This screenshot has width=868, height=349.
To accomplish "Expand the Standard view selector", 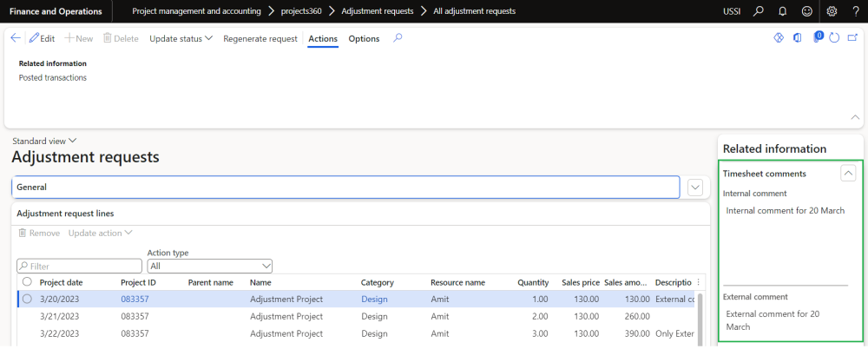I will [x=45, y=141].
